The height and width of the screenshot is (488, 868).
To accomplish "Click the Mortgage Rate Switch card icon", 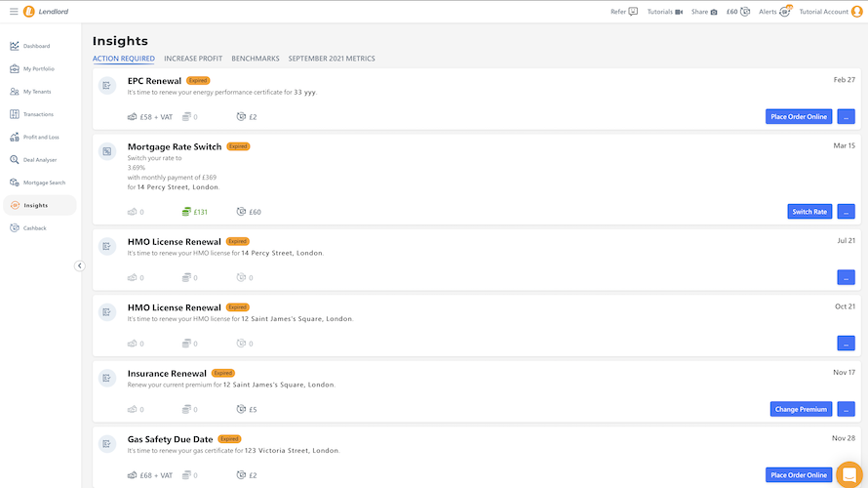I will 107,151.
